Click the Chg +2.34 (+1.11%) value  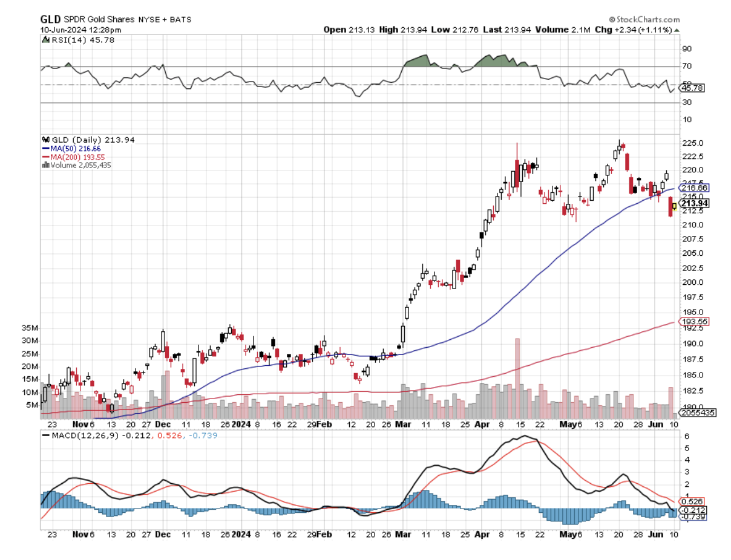[x=634, y=29]
